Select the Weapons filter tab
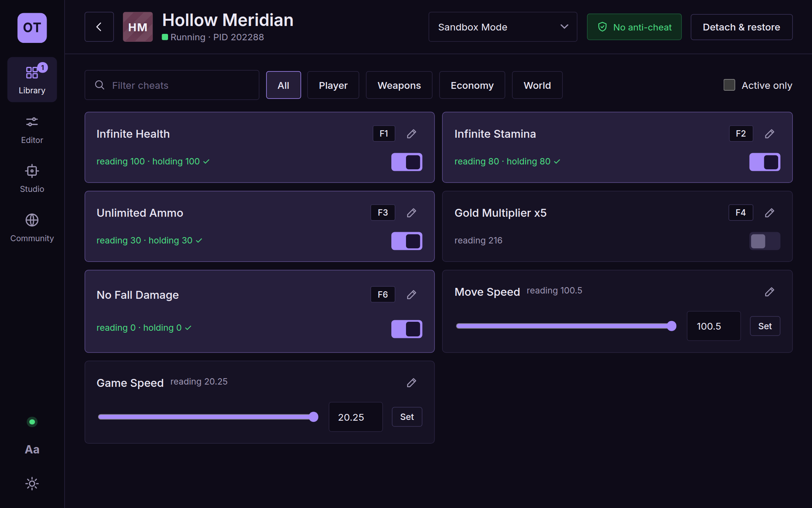The width and height of the screenshot is (812, 508). click(399, 85)
